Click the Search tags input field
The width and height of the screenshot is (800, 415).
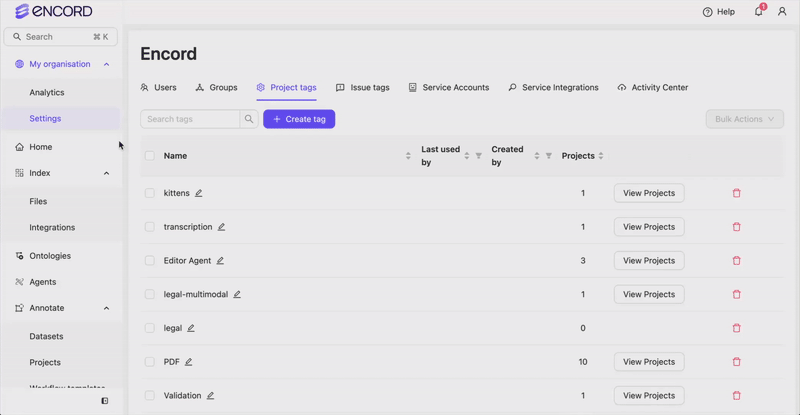coord(190,119)
